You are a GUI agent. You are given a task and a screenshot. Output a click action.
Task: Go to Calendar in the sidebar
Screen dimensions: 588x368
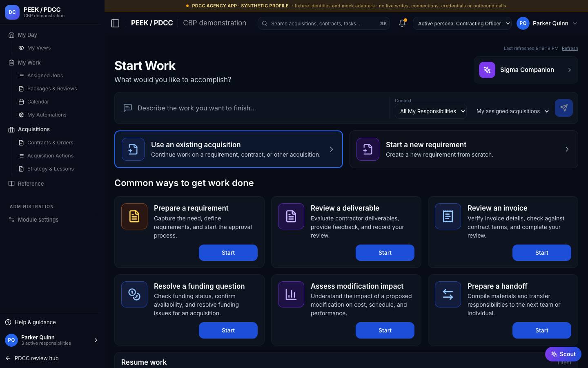click(38, 102)
